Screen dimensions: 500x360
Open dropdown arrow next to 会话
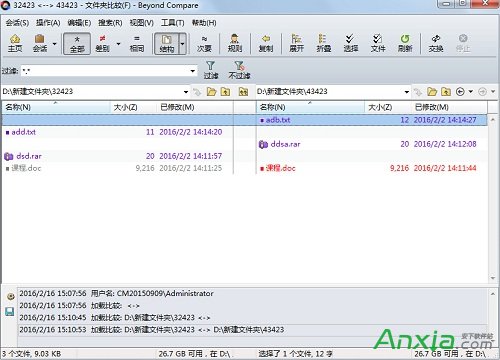[x=54, y=44]
